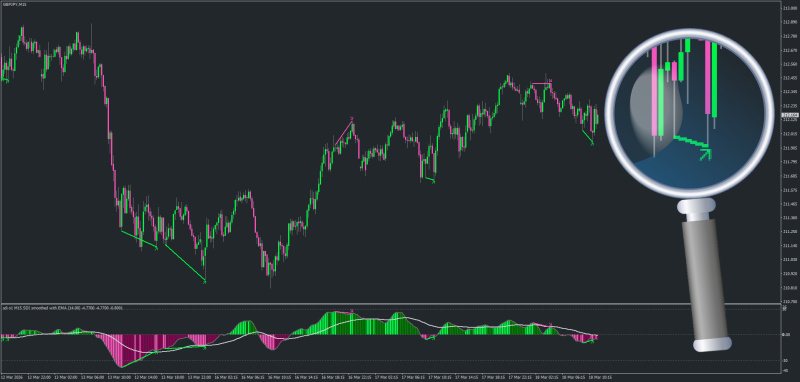
Task: Click the 211.905 price axis label
Action: coord(790,148)
